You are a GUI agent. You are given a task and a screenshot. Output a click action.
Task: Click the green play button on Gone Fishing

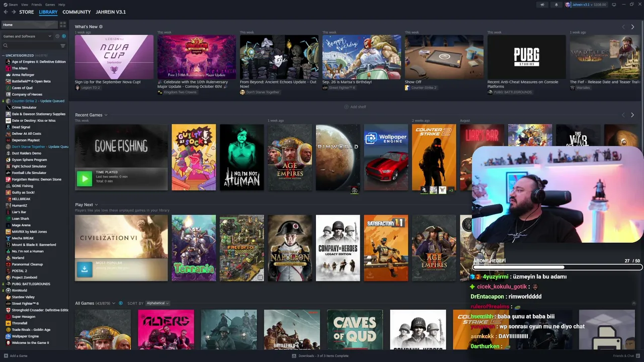(x=85, y=178)
